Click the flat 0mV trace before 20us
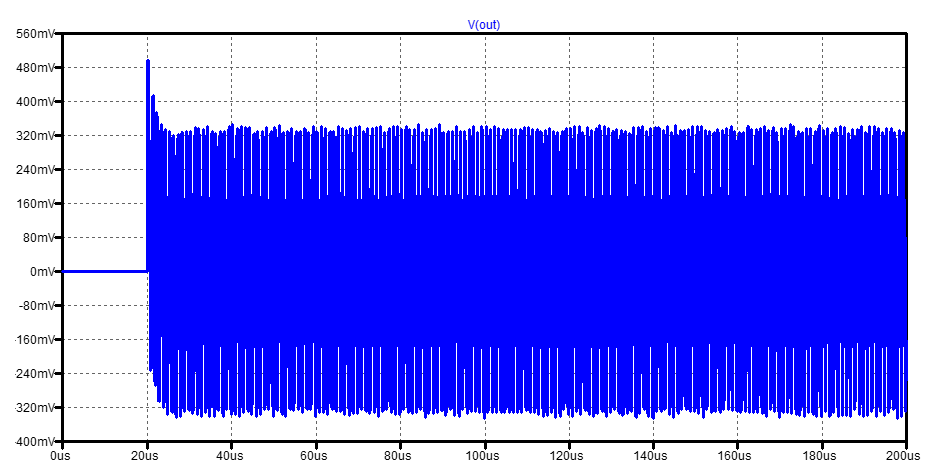The height and width of the screenshot is (467, 928). pos(105,272)
